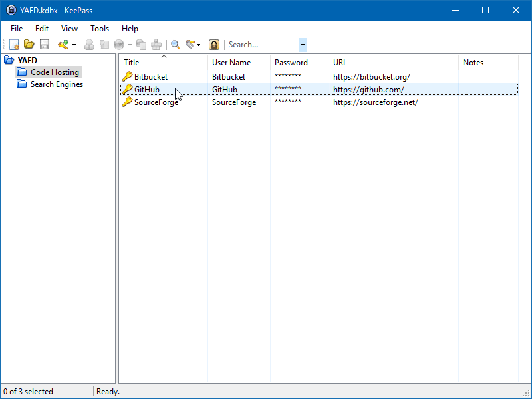The image size is (532, 399).
Task: Click the YAFD open folder icon
Action: tap(9, 61)
